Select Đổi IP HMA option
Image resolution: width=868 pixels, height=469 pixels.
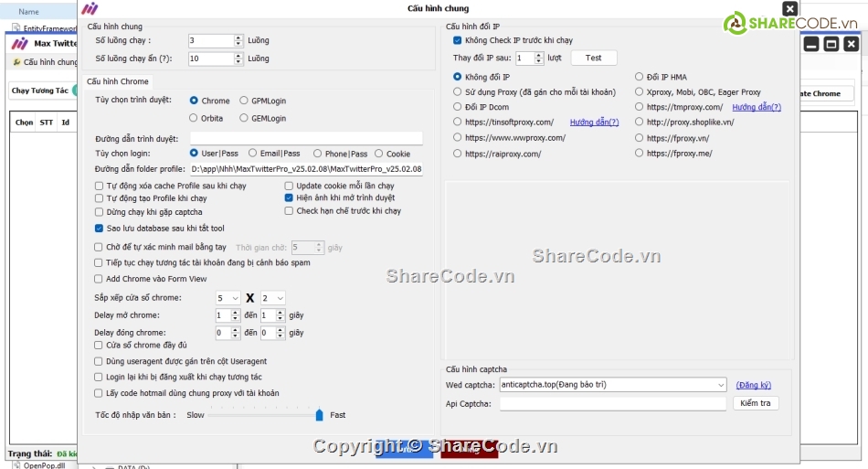pos(639,77)
